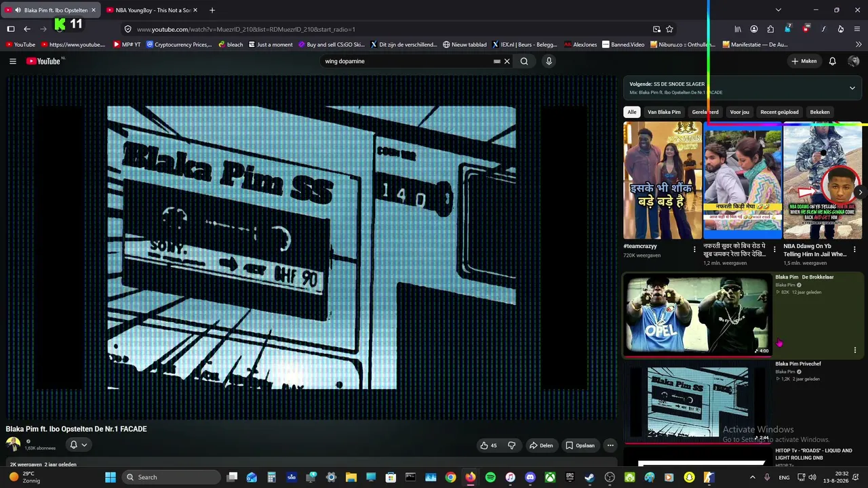Go back one page in the browser

tap(27, 29)
